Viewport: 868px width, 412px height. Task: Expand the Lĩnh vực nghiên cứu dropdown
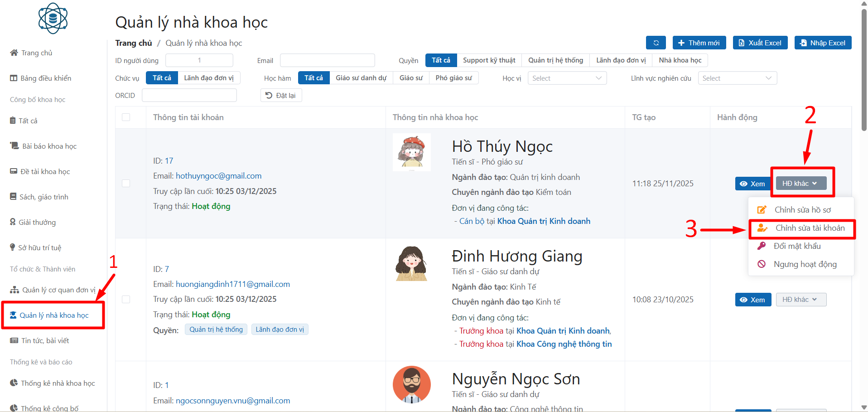point(737,78)
